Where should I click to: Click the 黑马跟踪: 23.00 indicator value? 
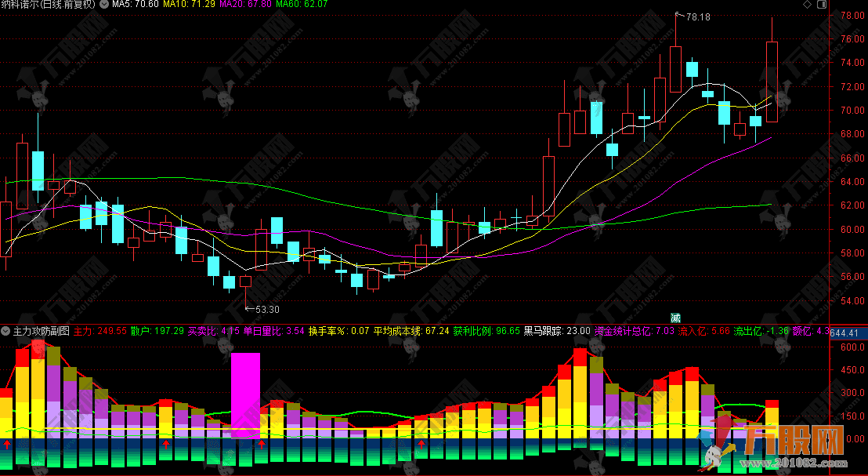pyautogui.click(x=558, y=332)
